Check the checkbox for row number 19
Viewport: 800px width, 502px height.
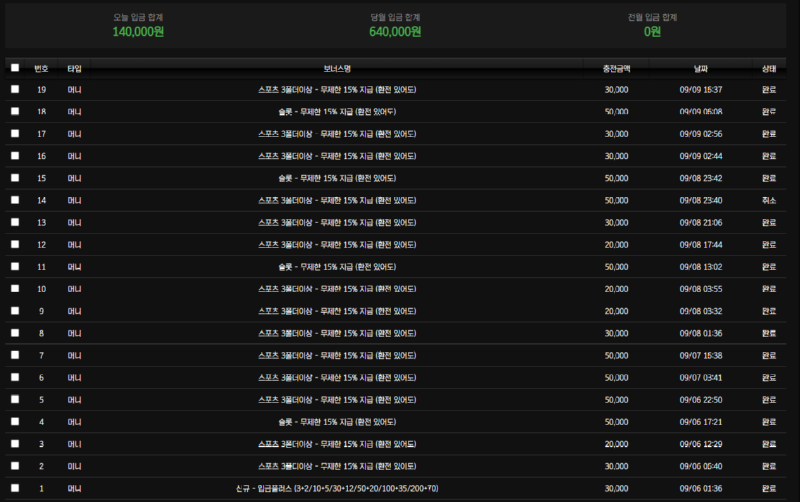pos(15,89)
